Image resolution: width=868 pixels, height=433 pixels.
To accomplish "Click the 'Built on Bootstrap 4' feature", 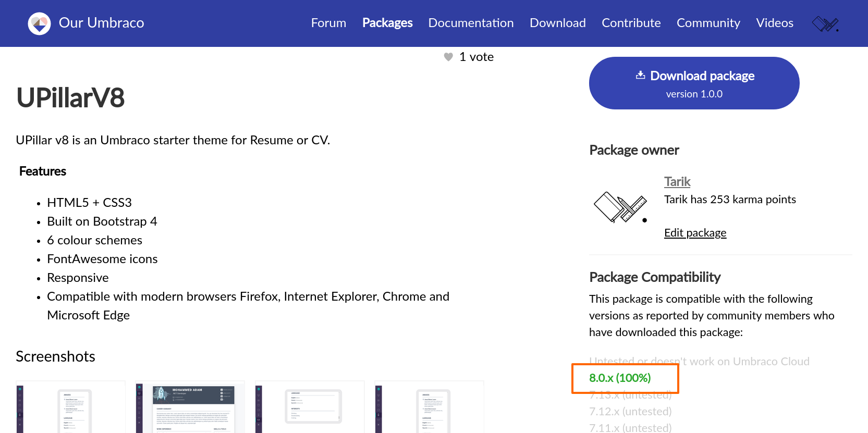I will (x=102, y=221).
